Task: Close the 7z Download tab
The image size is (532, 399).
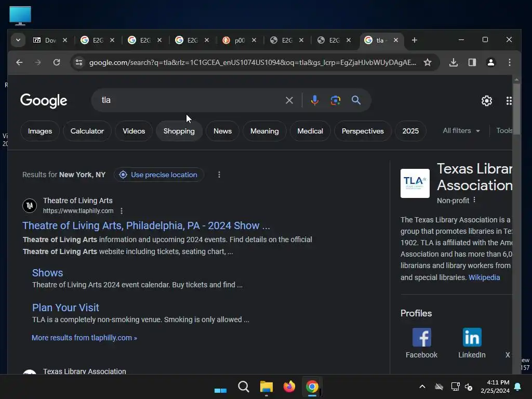Action: point(65,40)
